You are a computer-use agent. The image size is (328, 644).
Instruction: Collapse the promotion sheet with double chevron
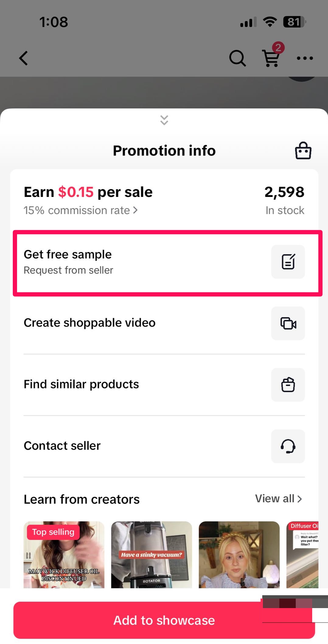pos(164,120)
